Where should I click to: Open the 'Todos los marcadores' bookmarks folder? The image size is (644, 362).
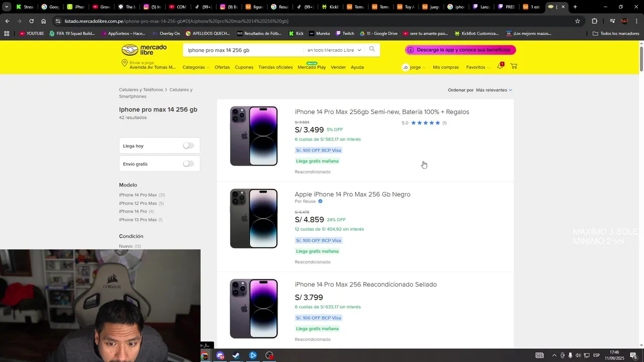[616, 34]
